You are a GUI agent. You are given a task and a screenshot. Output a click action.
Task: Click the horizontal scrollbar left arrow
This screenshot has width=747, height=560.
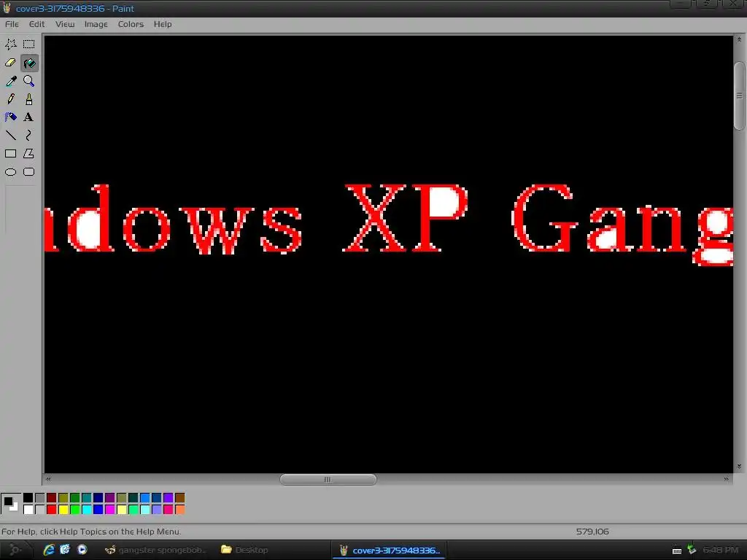[48, 479]
